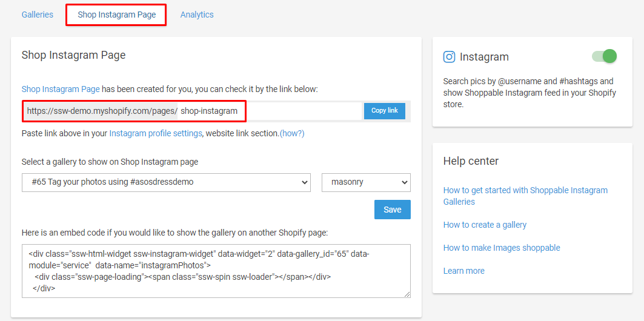Click the Instagram logo icon
The height and width of the screenshot is (321, 644).
(450, 57)
